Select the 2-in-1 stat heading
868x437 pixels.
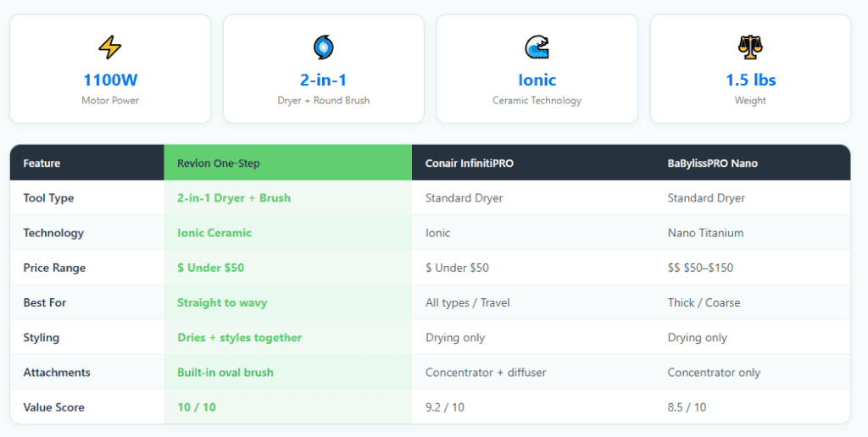323,80
